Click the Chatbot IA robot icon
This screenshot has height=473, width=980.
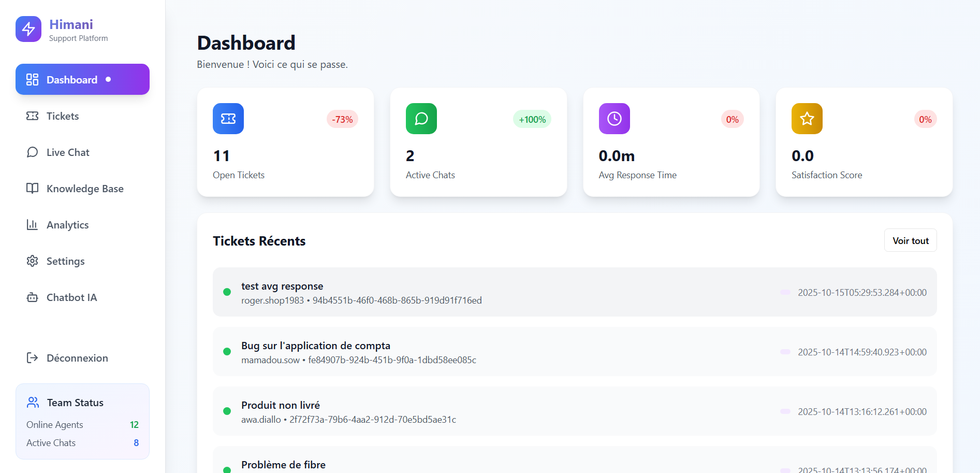(x=33, y=297)
